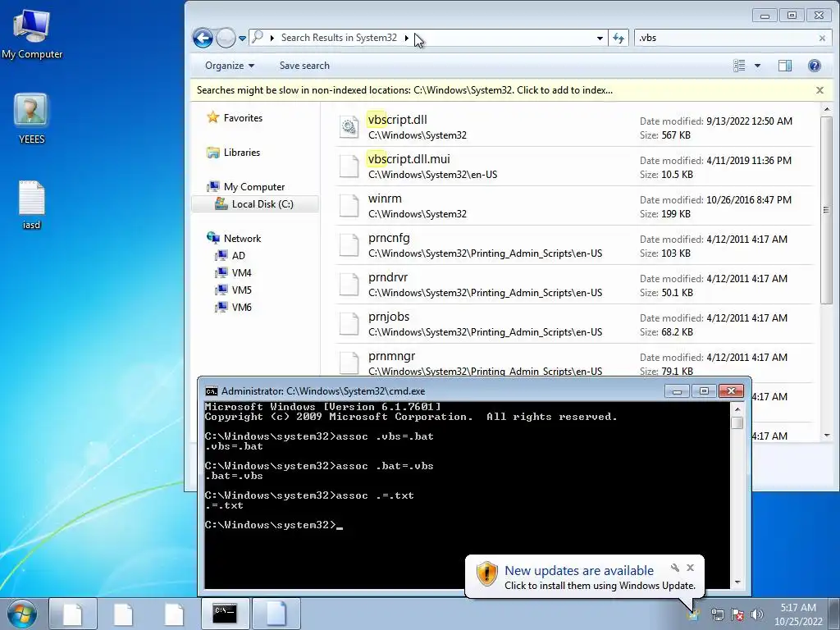Image resolution: width=840 pixels, height=630 pixels.
Task: Change view with view icon button
Action: [x=739, y=66]
